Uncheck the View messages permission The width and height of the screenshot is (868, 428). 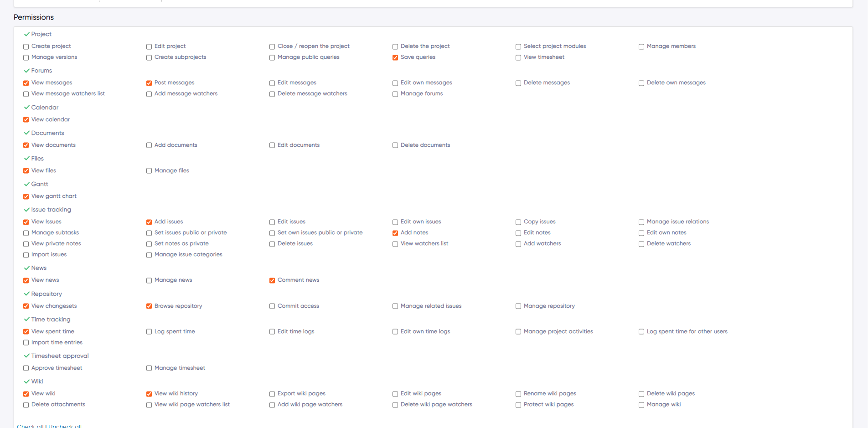pyautogui.click(x=26, y=83)
